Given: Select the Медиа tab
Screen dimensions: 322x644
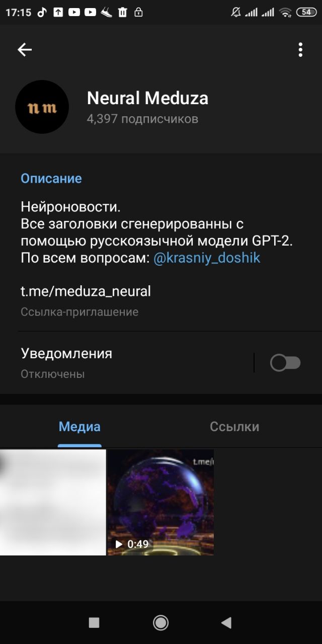Looking at the screenshot, I should (79, 427).
